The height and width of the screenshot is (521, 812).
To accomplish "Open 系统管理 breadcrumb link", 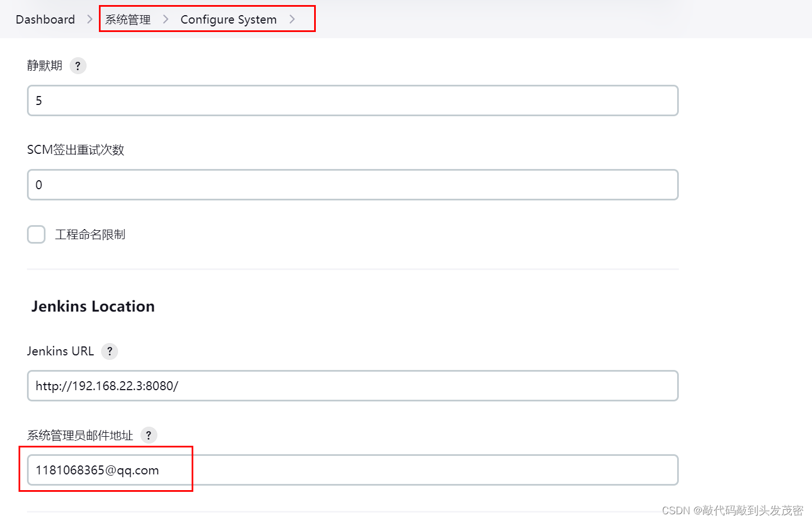I will (x=128, y=20).
